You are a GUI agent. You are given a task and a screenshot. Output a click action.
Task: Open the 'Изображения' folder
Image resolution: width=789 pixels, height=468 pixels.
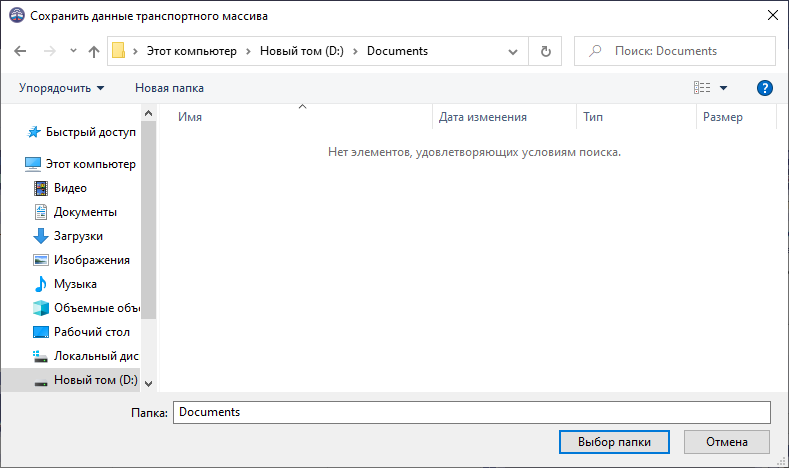(92, 260)
